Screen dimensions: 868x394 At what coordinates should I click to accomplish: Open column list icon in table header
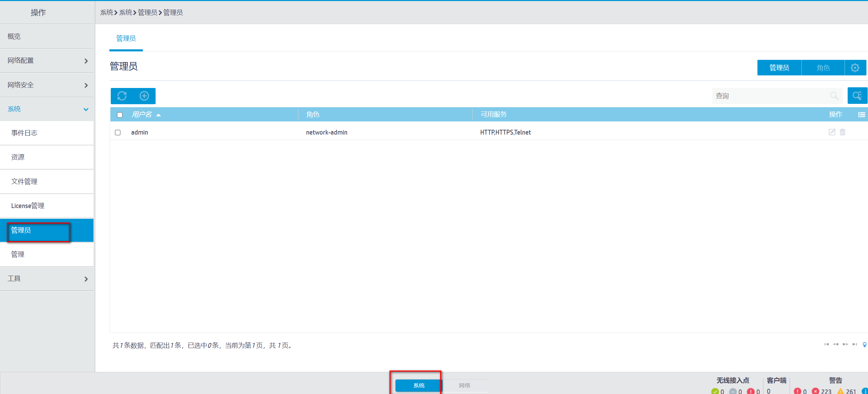coord(861,115)
